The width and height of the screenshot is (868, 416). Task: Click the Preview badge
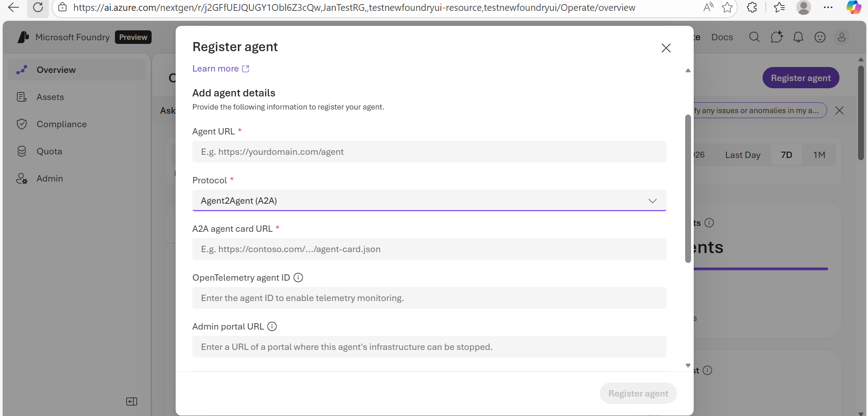click(133, 37)
